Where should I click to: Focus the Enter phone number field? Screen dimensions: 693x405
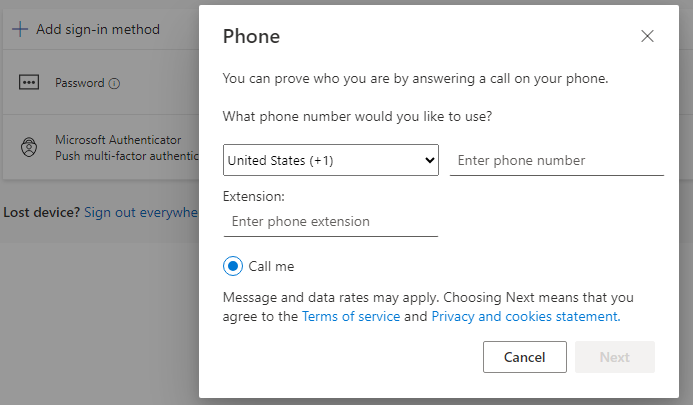pyautogui.click(x=556, y=160)
